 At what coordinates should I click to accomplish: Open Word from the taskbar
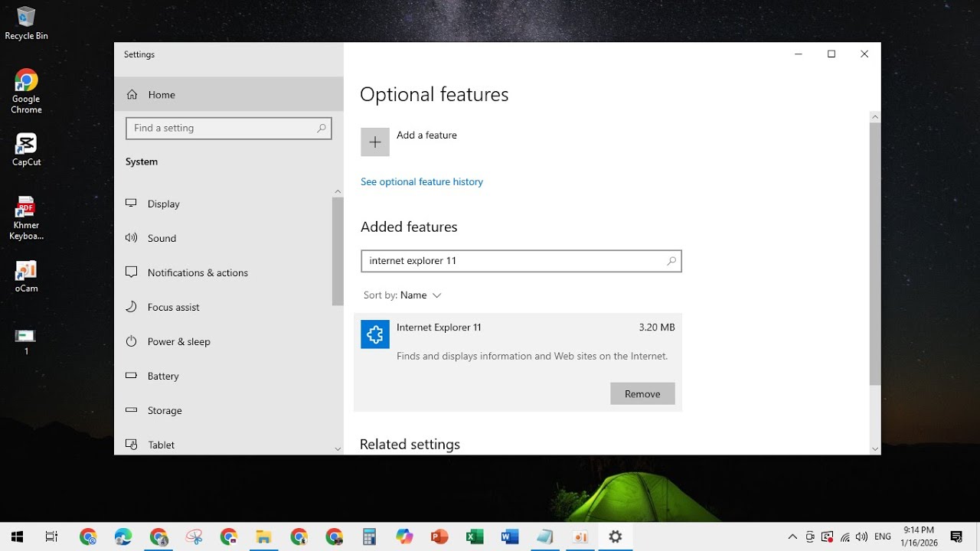click(x=510, y=536)
